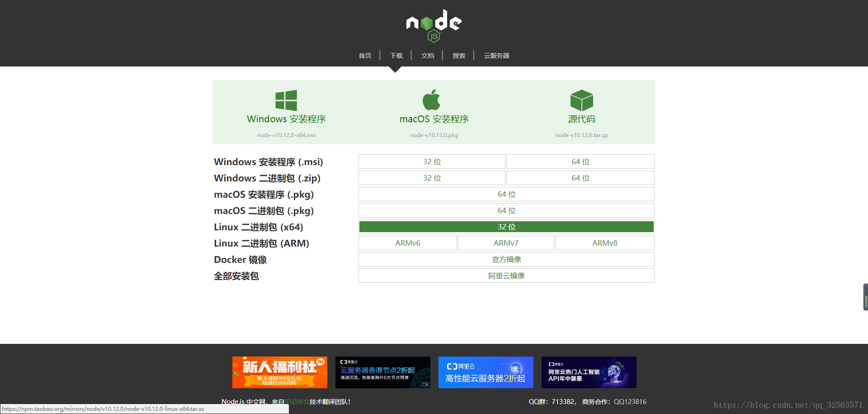Click the Docker 镜像 row label

[x=241, y=260]
